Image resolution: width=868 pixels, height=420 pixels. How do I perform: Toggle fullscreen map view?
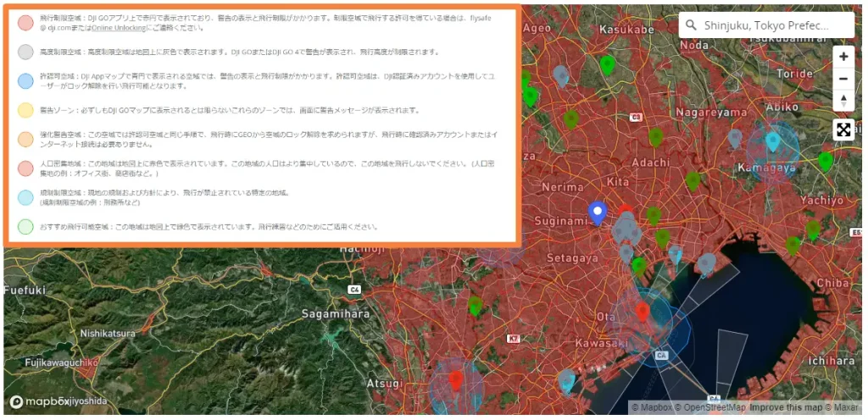(x=843, y=130)
